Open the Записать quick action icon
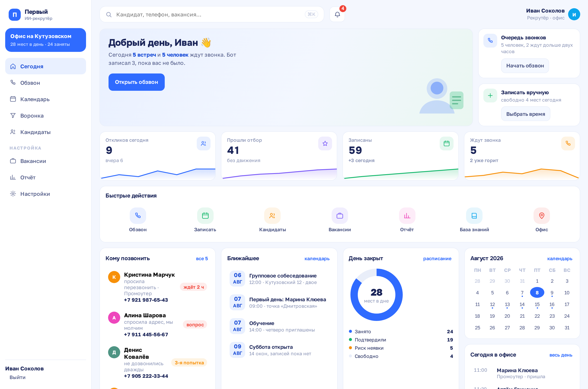Viewport: 588px width, 389px height. (x=205, y=216)
